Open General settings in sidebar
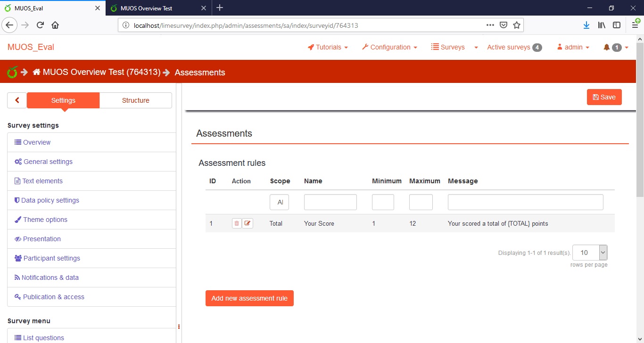The width and height of the screenshot is (644, 343). click(x=48, y=162)
